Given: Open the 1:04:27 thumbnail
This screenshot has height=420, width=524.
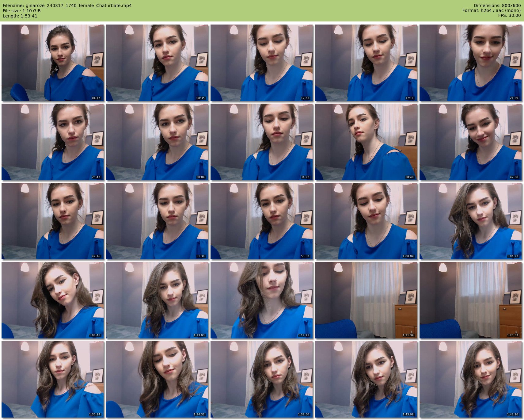Looking at the screenshot, I should click(x=471, y=221).
